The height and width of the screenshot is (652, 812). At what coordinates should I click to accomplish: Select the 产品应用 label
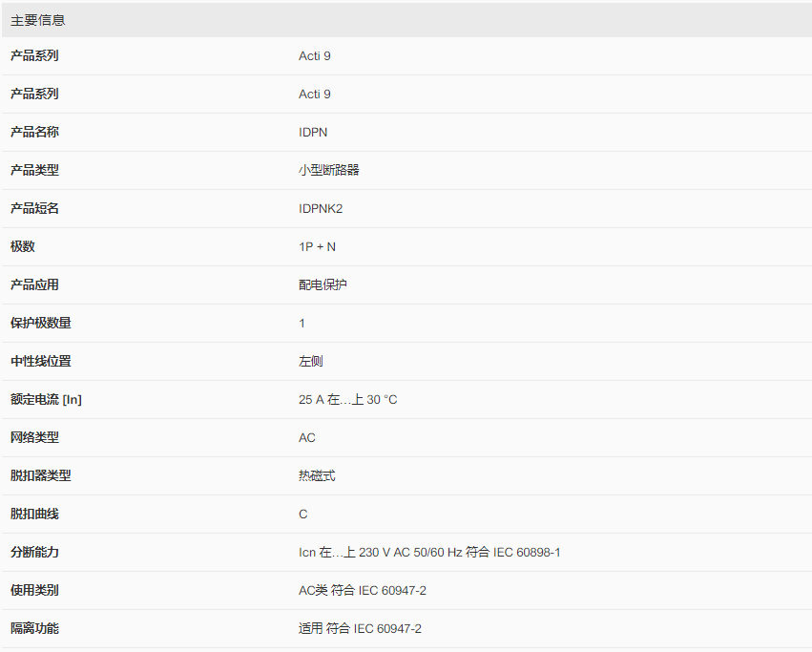[34, 284]
